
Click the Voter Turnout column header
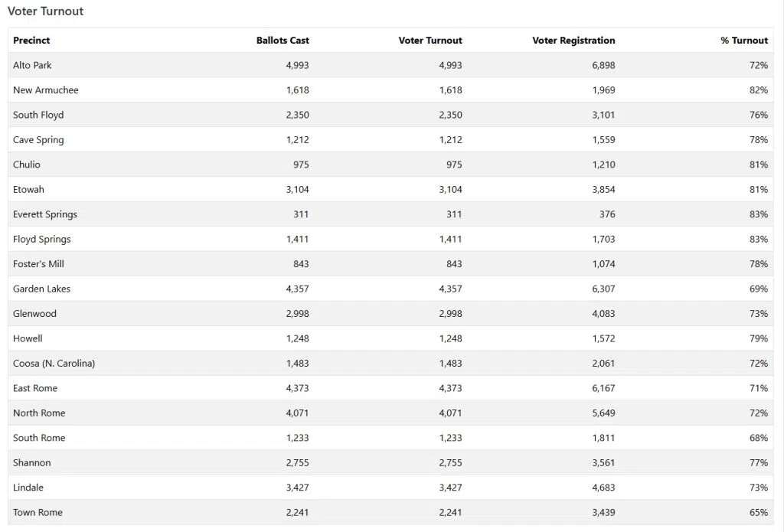click(430, 41)
